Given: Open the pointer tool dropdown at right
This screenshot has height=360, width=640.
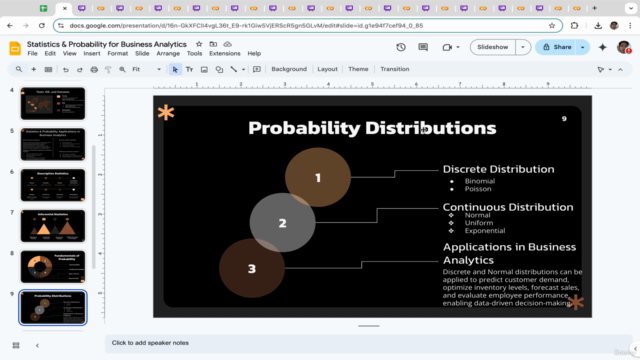Looking at the screenshot, I should (x=610, y=69).
